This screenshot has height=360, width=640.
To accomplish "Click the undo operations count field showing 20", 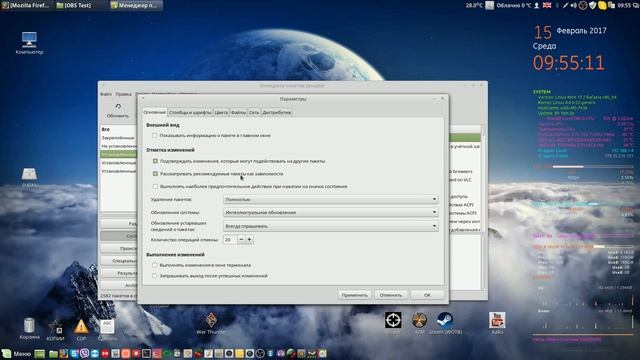I will click(x=230, y=240).
